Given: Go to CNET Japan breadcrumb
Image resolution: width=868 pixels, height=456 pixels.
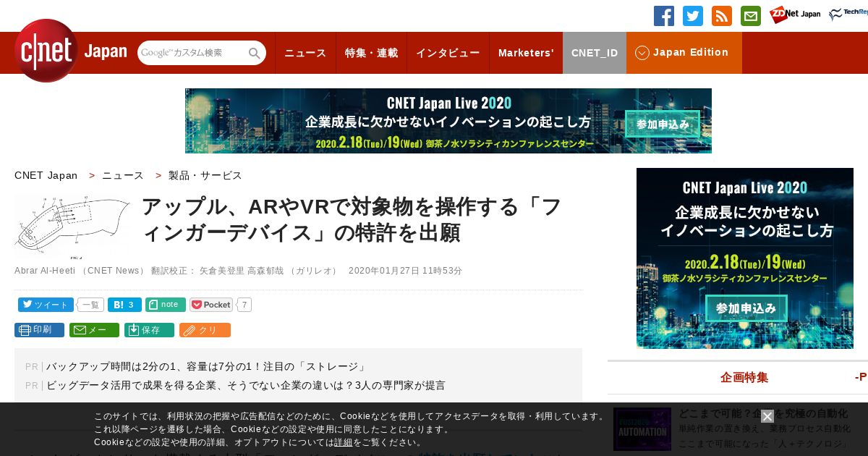Looking at the screenshot, I should [46, 175].
